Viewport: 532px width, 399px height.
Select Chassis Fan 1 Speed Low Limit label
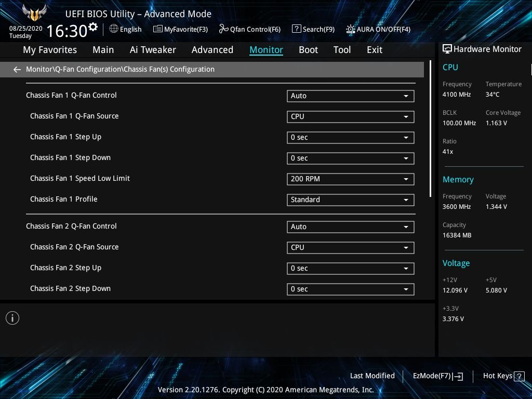point(79,179)
